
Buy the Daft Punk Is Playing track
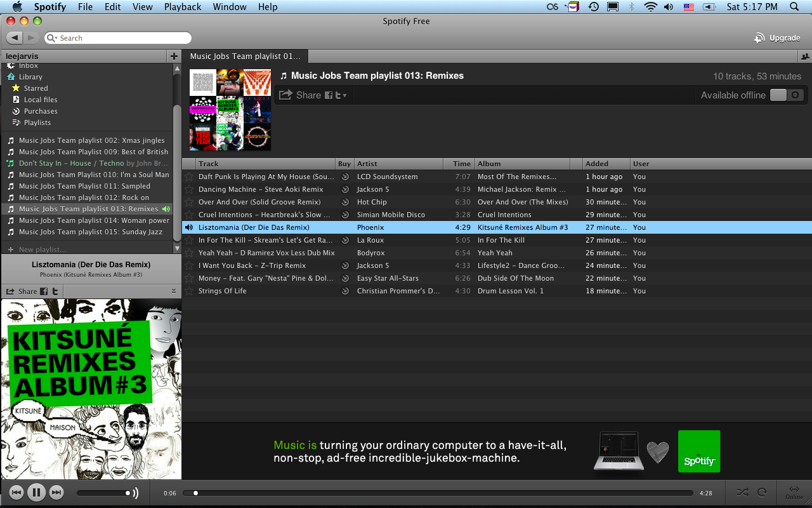(x=345, y=177)
